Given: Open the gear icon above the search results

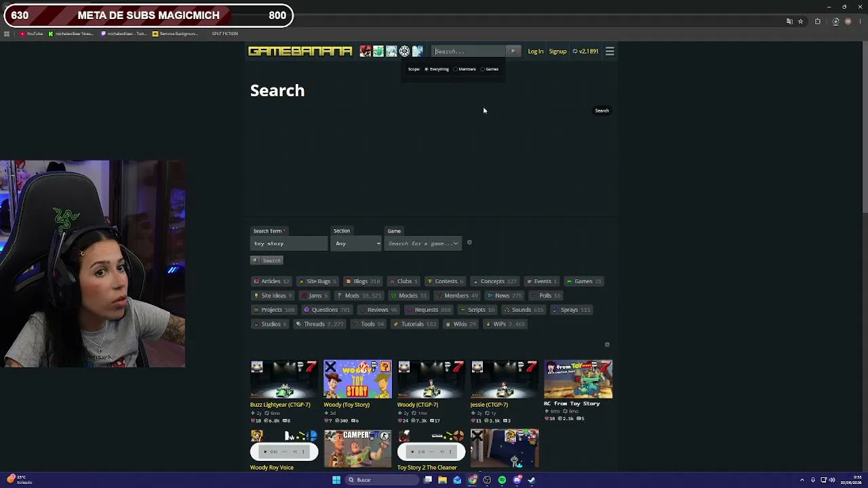Looking at the screenshot, I should pos(607,344).
